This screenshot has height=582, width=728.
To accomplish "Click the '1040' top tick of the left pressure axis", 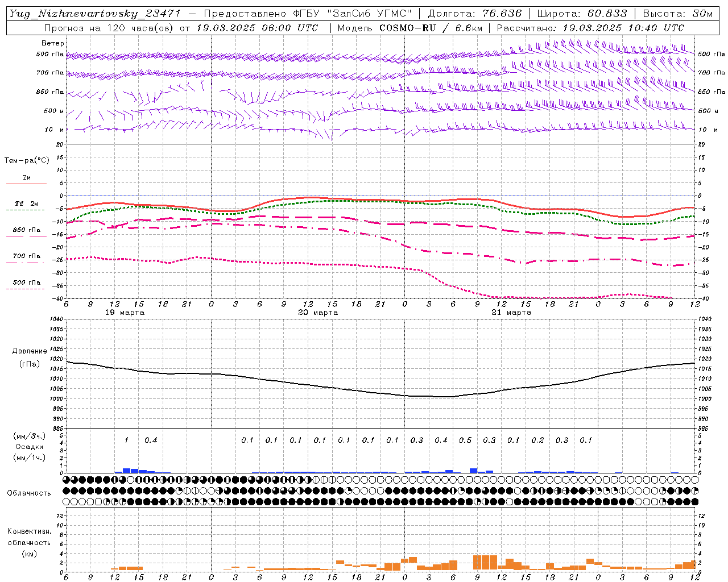I will [x=56, y=319].
